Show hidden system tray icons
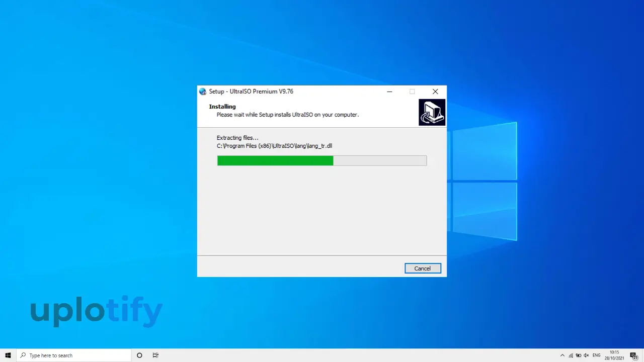 pyautogui.click(x=562, y=355)
